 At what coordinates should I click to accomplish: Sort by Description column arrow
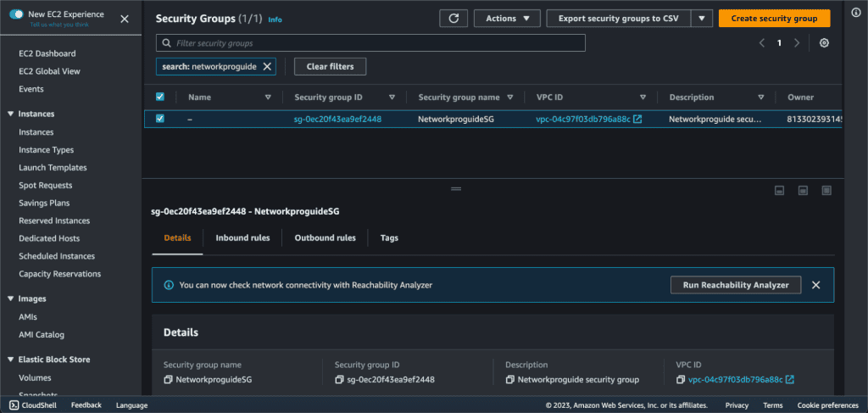(761, 97)
